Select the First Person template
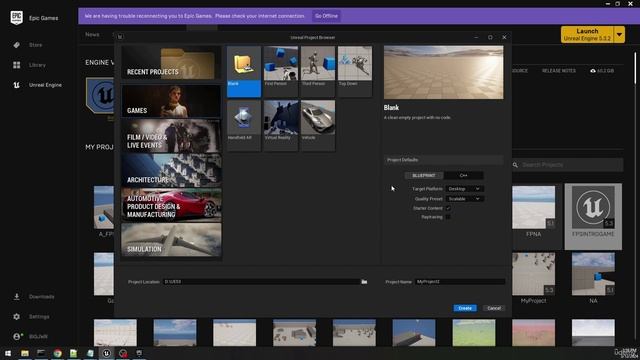Viewport: 640px width, 360px height. click(280, 71)
